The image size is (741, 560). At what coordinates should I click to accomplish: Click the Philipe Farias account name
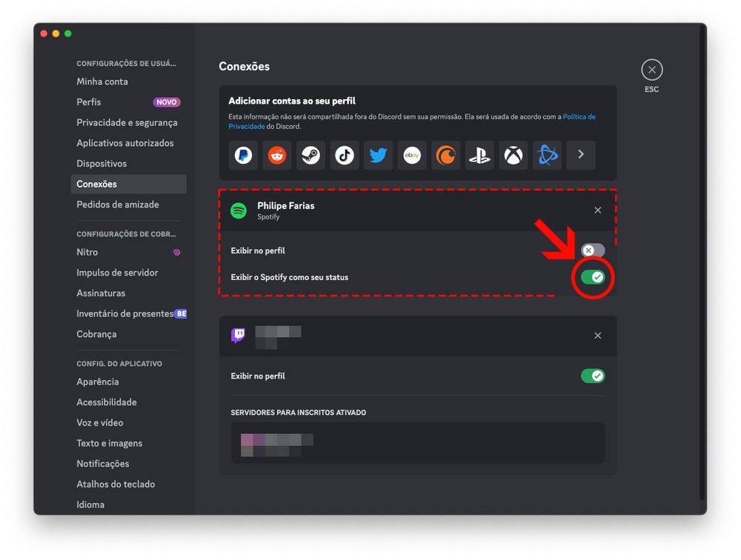pyautogui.click(x=285, y=206)
